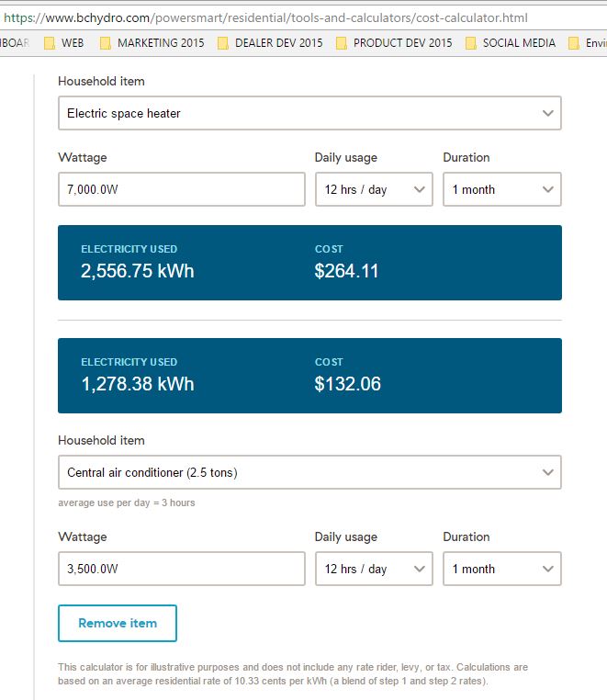
Task: Open air conditioner 1 month duration dropdown
Action: (x=502, y=569)
